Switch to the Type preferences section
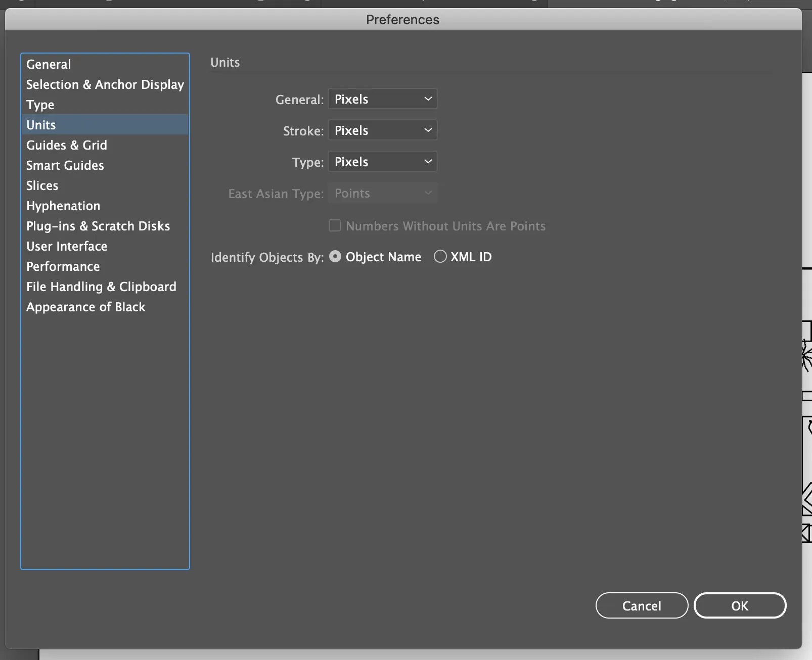This screenshot has width=812, height=660. click(x=40, y=105)
